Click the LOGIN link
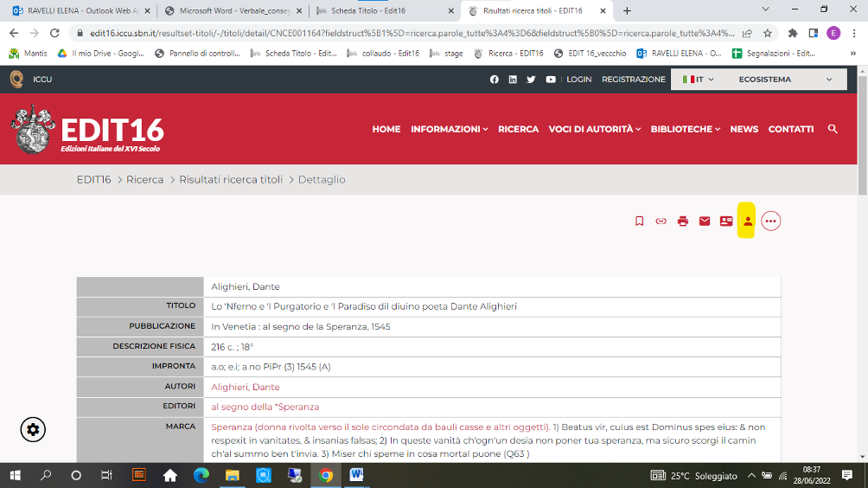 pyautogui.click(x=579, y=80)
